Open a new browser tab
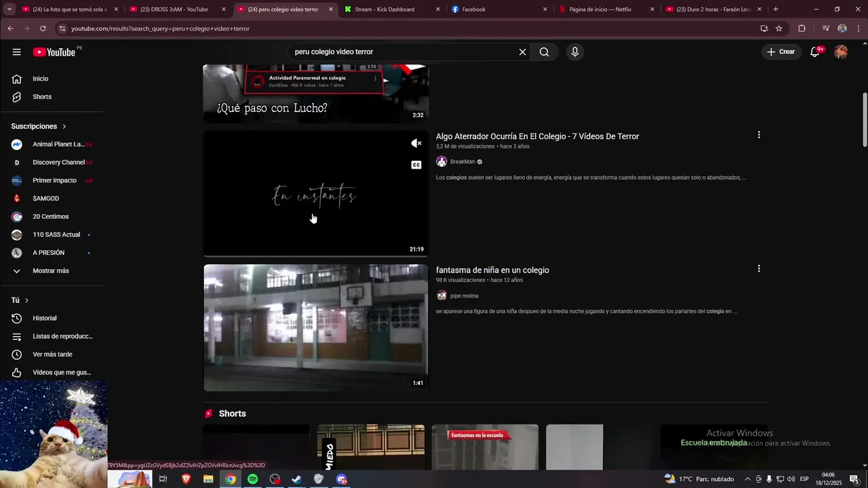 (776, 9)
